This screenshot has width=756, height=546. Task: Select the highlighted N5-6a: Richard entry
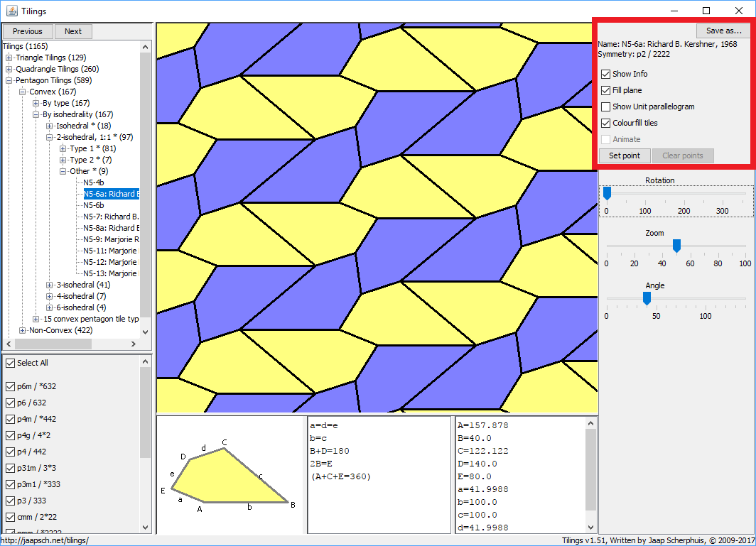pyautogui.click(x=111, y=195)
